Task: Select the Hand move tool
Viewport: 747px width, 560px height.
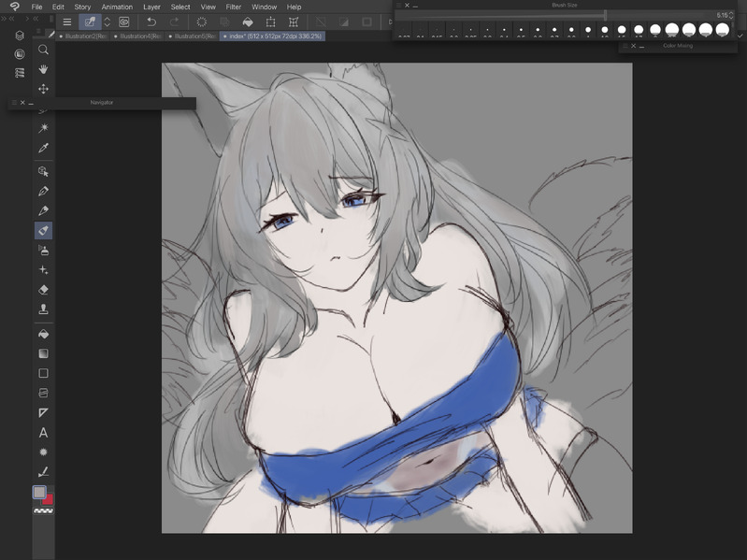Action: click(43, 69)
